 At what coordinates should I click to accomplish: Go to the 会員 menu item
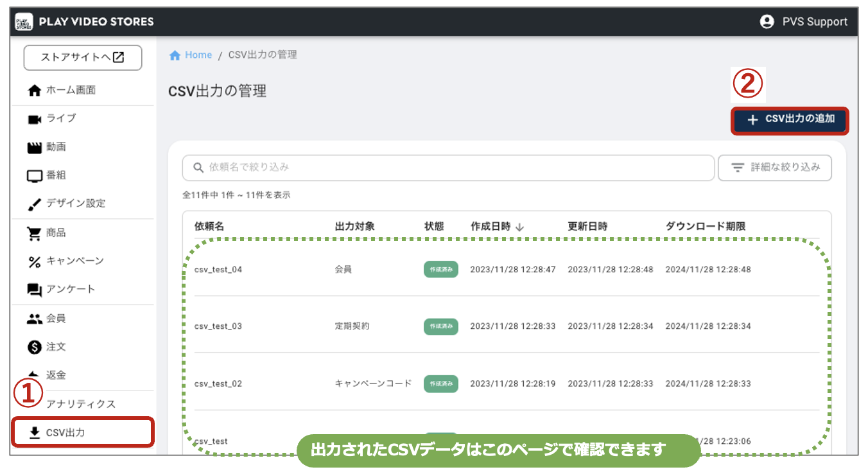56,319
